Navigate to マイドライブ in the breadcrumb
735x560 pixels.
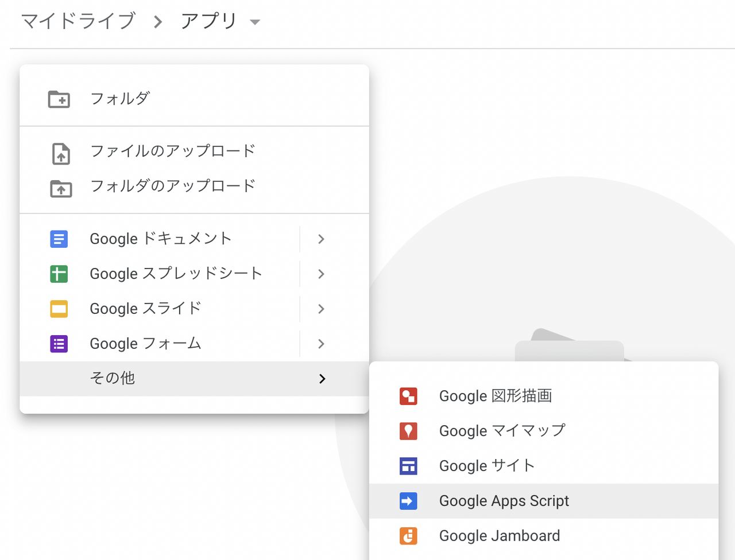coord(78,21)
